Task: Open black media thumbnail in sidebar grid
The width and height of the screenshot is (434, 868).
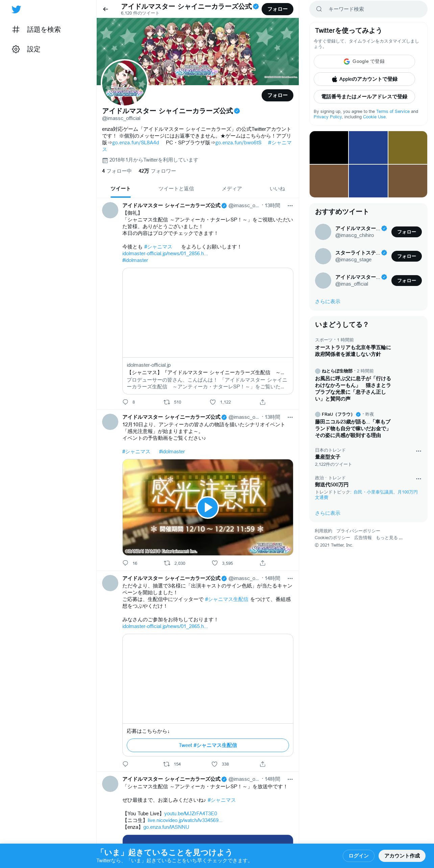Action: click(x=329, y=147)
